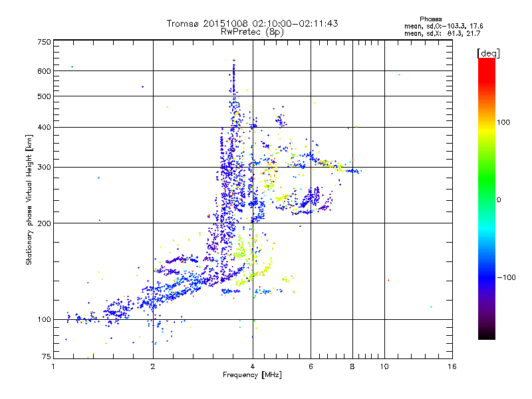532x399 pixels.
Task: Click the y-axis tick label '100'
Action: (44, 319)
